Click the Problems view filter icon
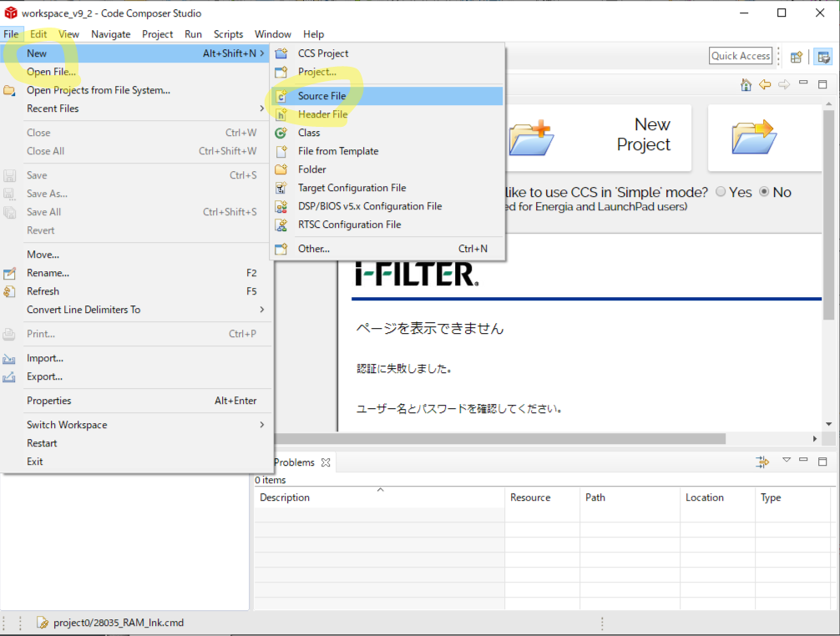Screen dimensions: 840x636 (762, 462)
